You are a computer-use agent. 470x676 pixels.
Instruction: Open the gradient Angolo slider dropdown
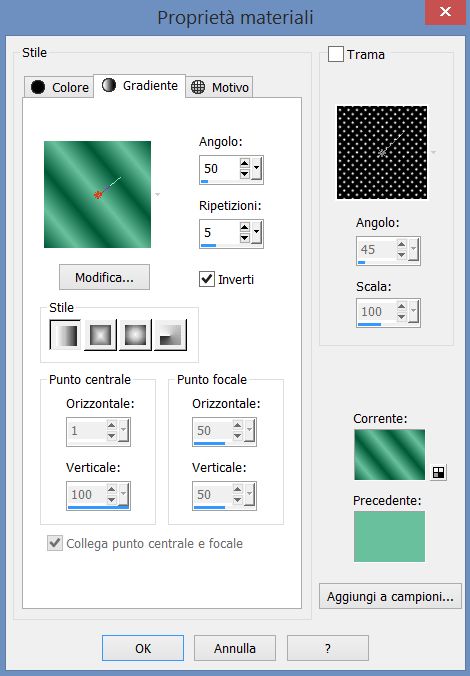[x=257, y=168]
